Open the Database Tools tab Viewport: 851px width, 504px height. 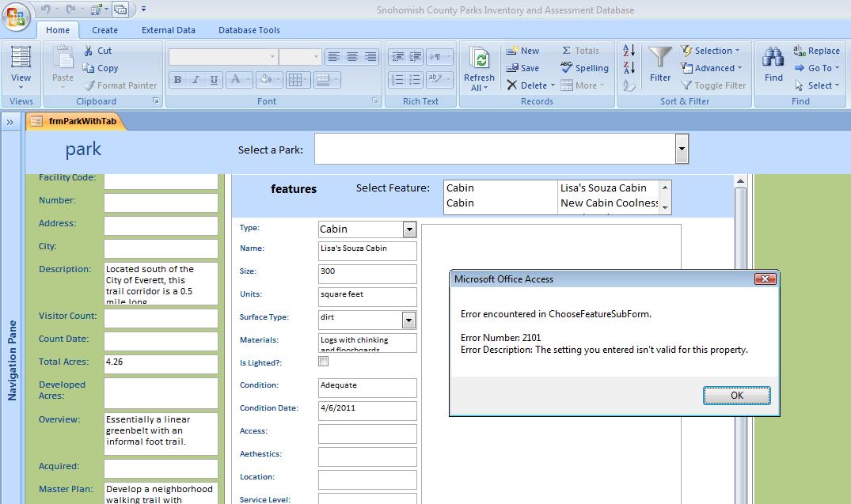pyautogui.click(x=249, y=30)
